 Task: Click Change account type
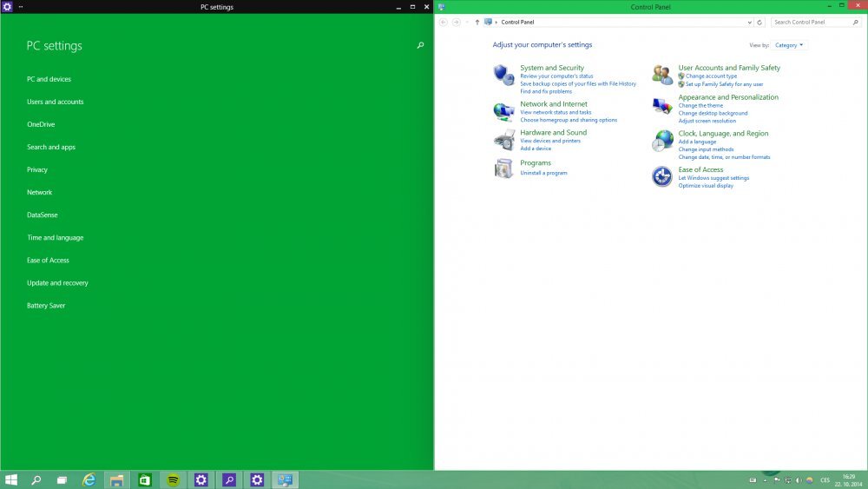(x=712, y=76)
